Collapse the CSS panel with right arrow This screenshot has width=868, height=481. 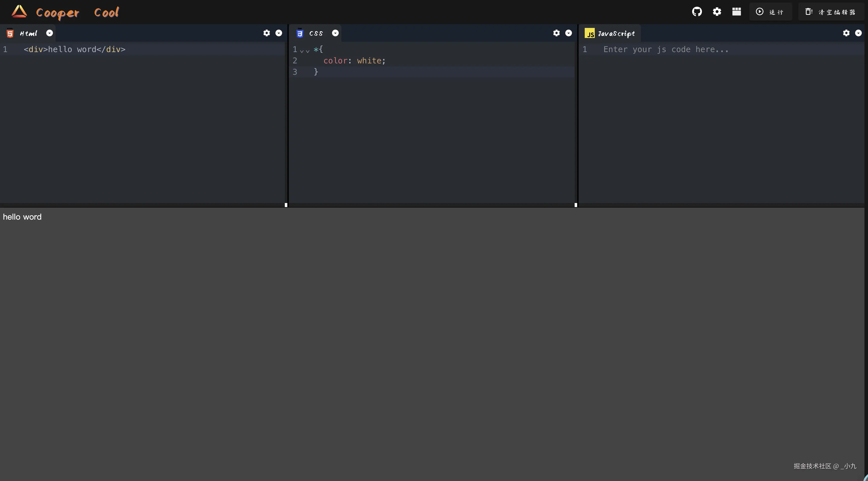(568, 33)
